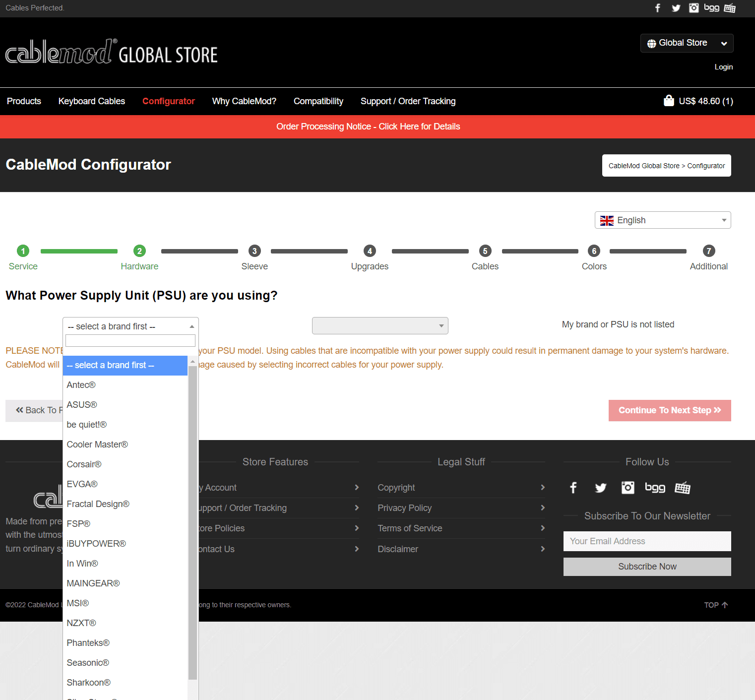The image size is (755, 700).
Task: Click the shopping bag cart icon
Action: click(x=669, y=101)
